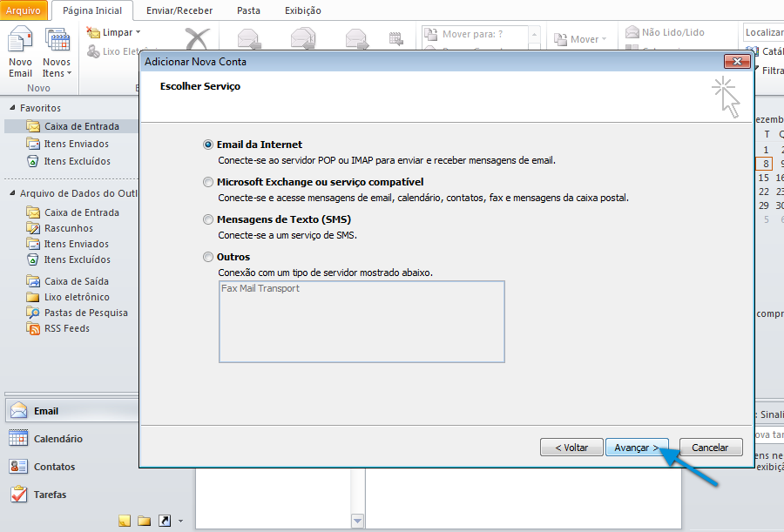The image size is (784, 532).
Task: Select Fax Mail Transport in list
Action: (260, 288)
